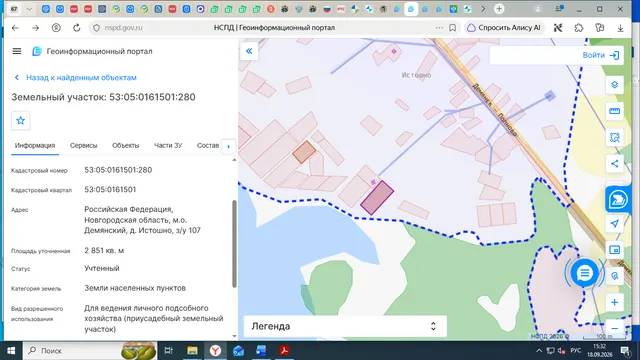
Task: Open the map layers tool
Action: tap(614, 84)
